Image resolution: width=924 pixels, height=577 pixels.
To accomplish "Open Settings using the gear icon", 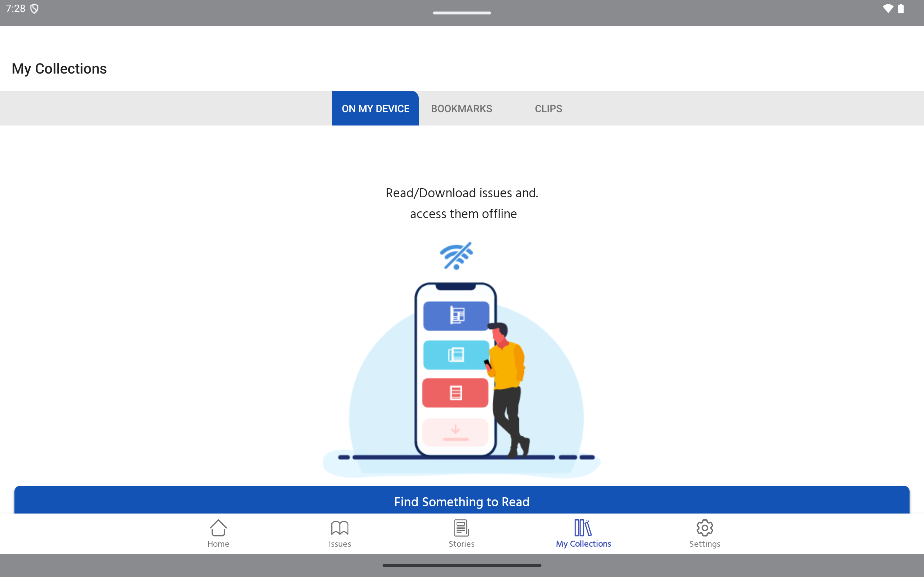I will click(x=705, y=528).
